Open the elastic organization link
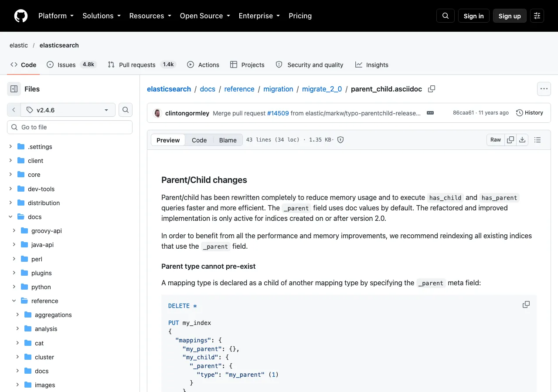This screenshot has width=558, height=392. coord(19,45)
